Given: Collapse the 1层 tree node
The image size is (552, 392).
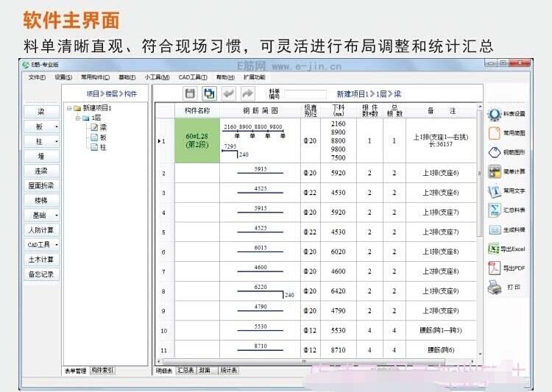Looking at the screenshot, I should coord(77,118).
